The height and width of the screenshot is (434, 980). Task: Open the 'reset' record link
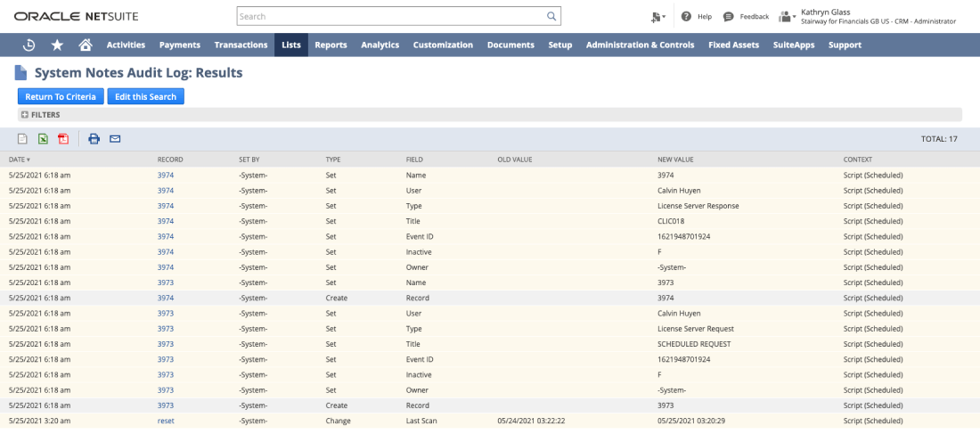tap(165, 421)
